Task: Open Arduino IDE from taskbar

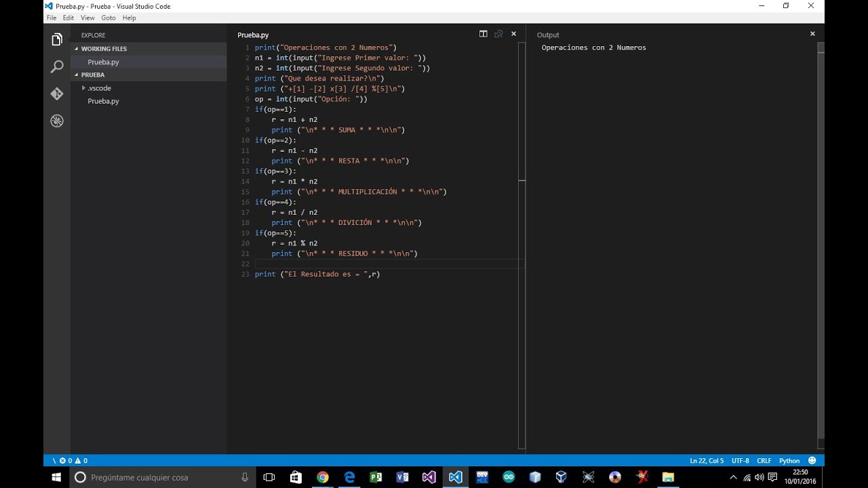Action: [509, 477]
